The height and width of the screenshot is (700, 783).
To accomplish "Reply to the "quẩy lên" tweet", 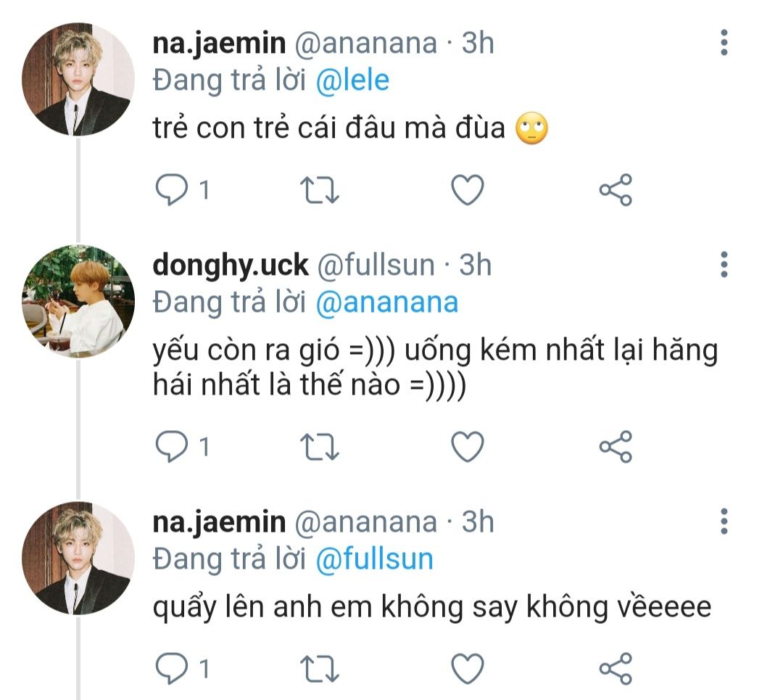I will pos(172,667).
